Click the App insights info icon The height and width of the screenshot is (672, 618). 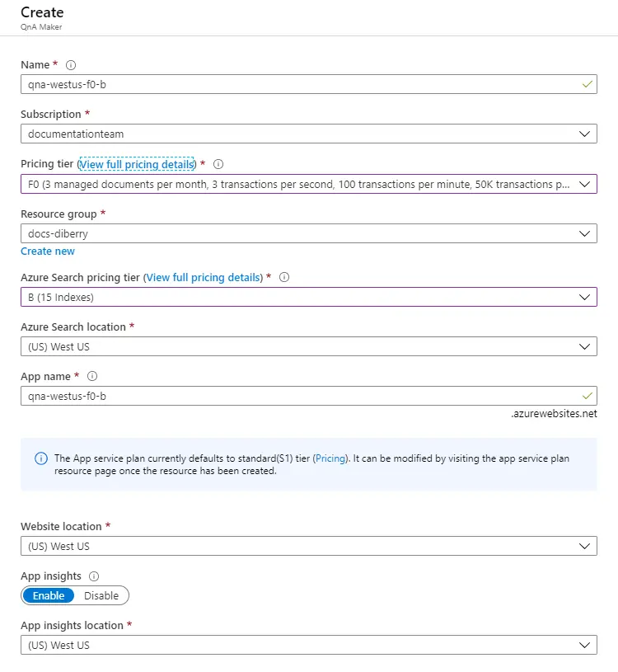pos(94,576)
